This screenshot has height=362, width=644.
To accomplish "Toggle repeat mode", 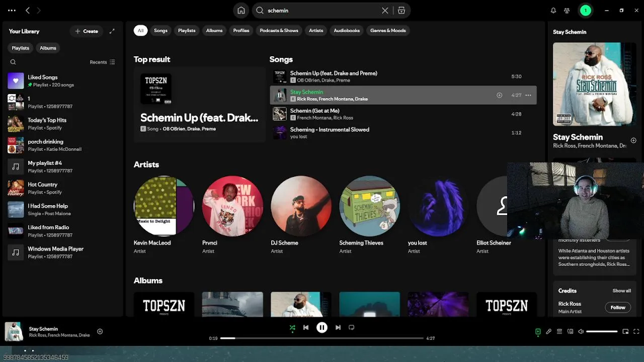I will pos(352,327).
